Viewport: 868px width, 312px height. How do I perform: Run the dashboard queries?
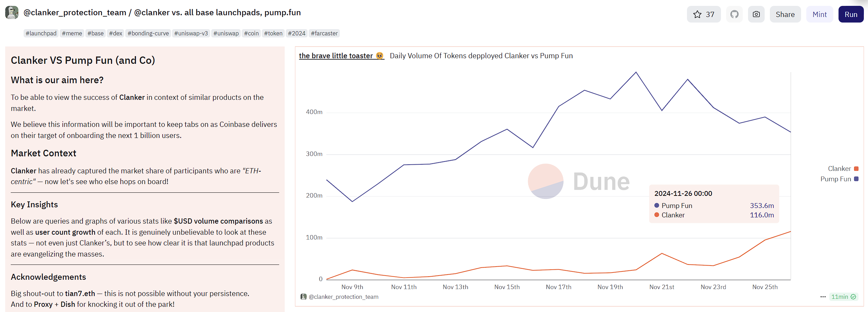tap(851, 14)
